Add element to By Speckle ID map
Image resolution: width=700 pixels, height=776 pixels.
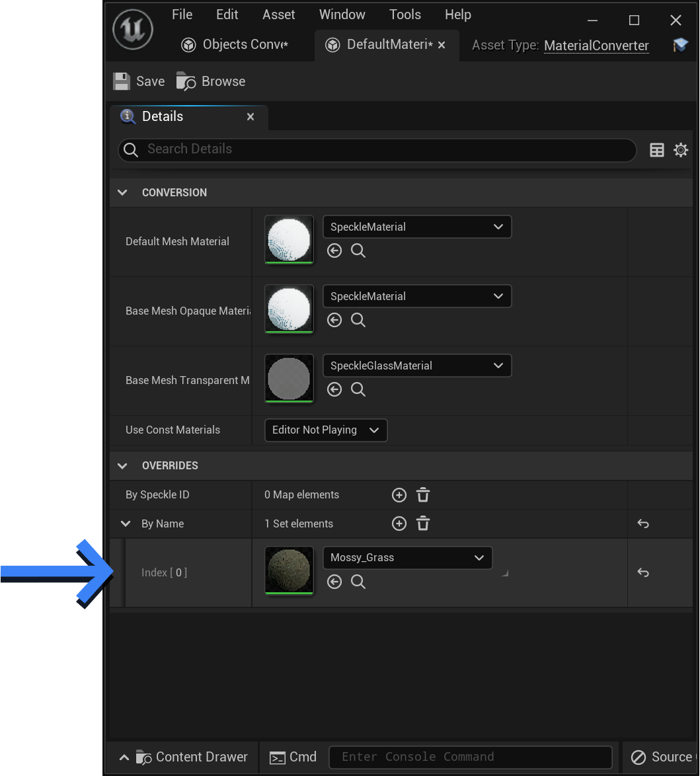(399, 495)
